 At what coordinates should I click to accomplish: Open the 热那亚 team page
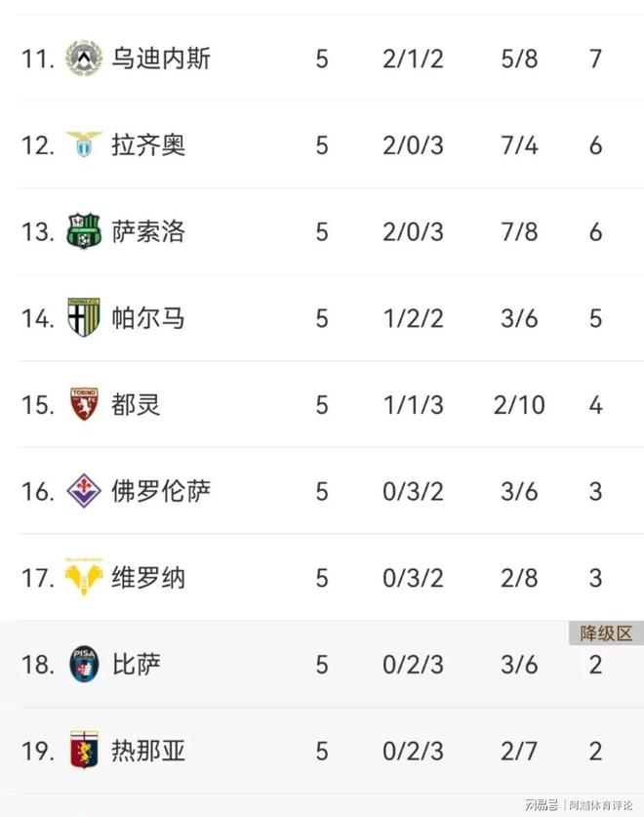148,751
